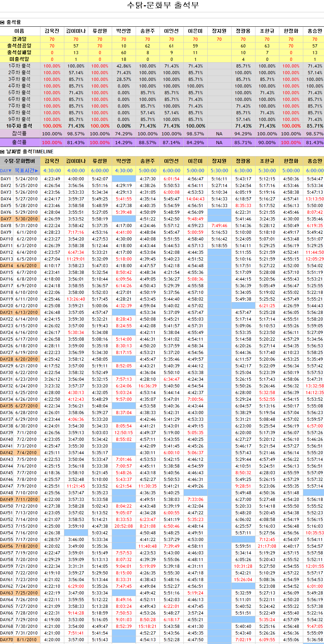This screenshot has width=324, height=644.
Task: Open the DAY▼ sort dropdown cell
Action: [x=6, y=170]
